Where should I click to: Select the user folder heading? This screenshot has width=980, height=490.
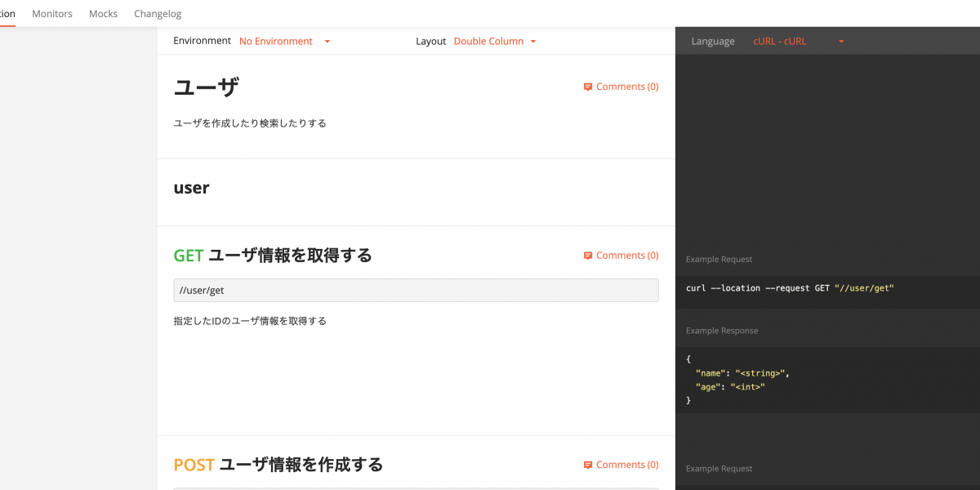pyautogui.click(x=191, y=188)
